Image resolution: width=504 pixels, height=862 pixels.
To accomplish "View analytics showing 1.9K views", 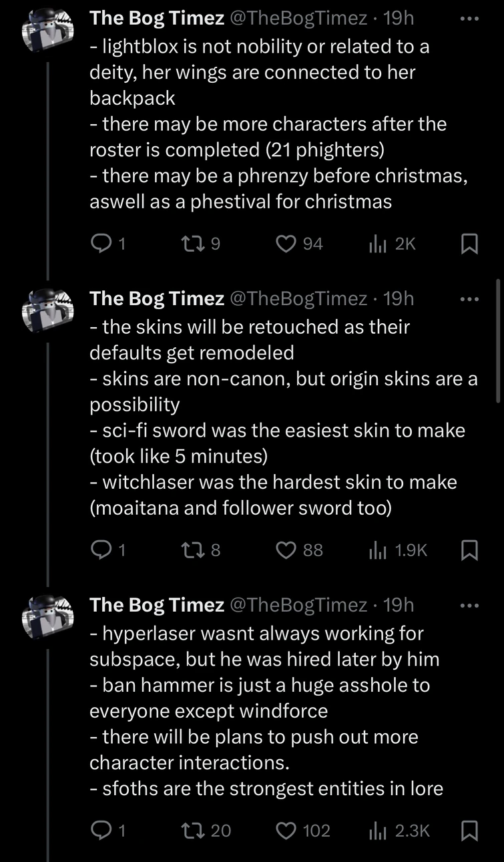I will click(377, 550).
